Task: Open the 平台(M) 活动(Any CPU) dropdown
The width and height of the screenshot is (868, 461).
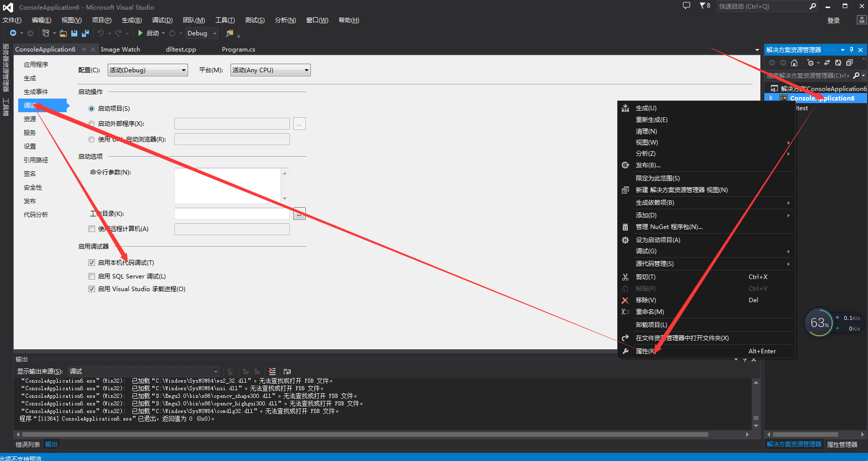Action: [x=270, y=70]
